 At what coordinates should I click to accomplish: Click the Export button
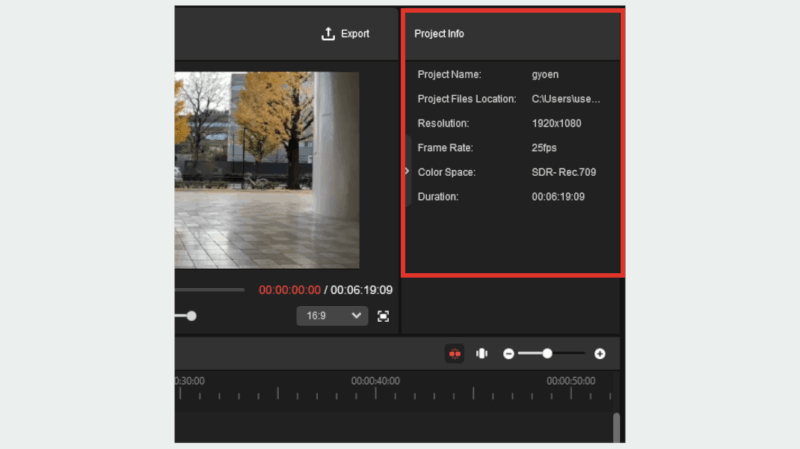click(x=345, y=34)
